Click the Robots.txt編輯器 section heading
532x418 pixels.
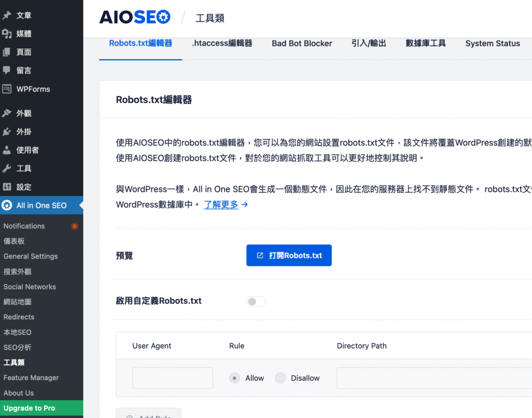154,100
